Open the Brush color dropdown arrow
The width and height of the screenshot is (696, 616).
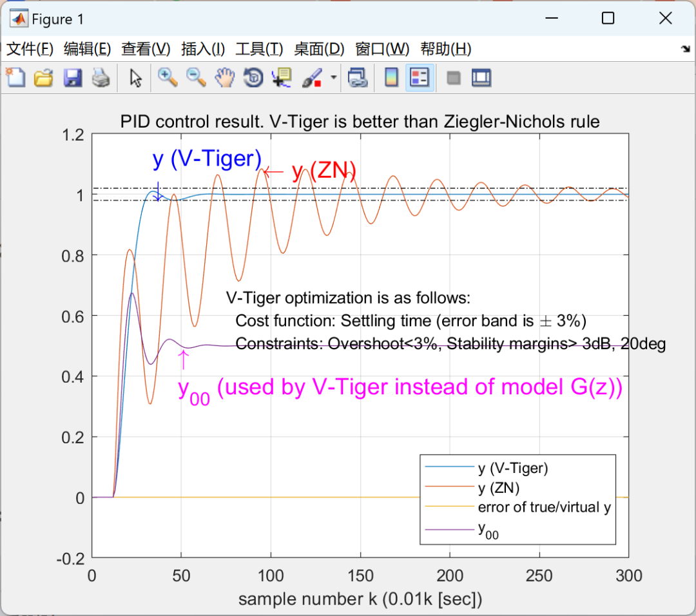[x=333, y=78]
